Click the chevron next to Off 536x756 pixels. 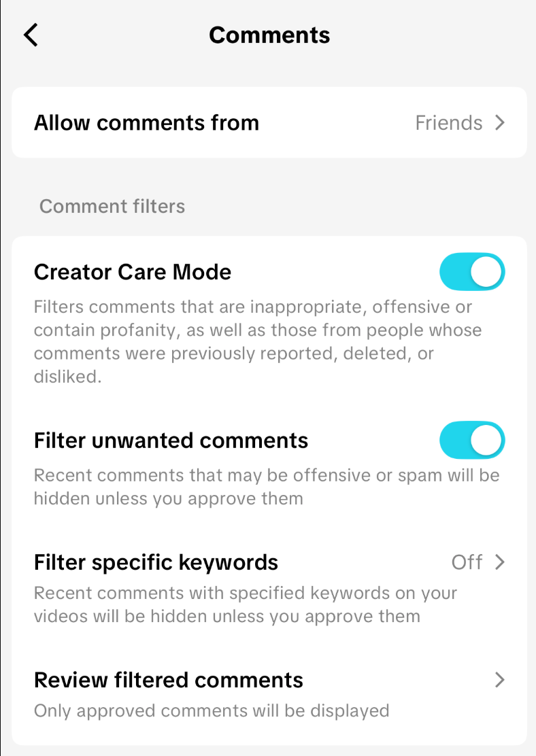click(500, 562)
